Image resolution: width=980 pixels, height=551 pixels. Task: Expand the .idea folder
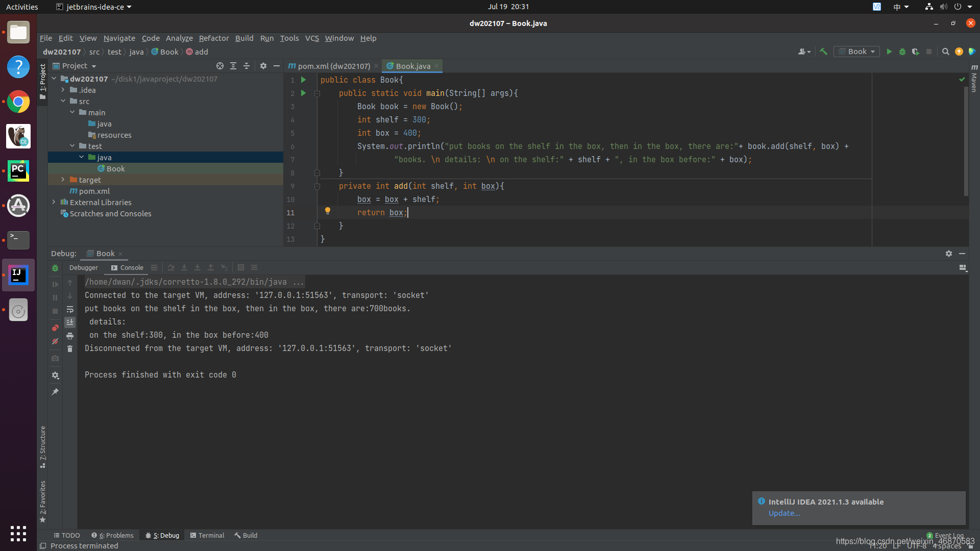[63, 90]
